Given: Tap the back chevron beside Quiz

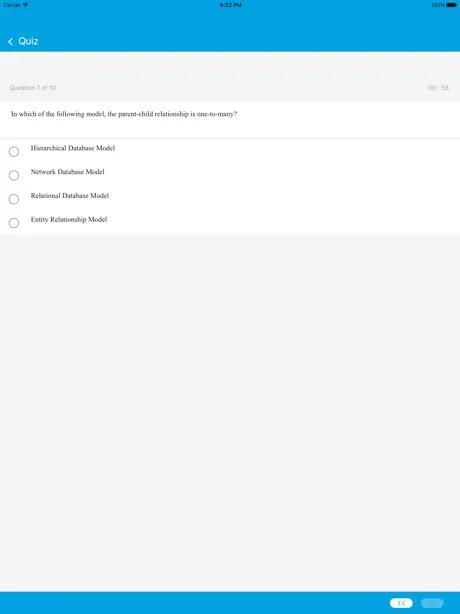Looking at the screenshot, I should pos(11,42).
